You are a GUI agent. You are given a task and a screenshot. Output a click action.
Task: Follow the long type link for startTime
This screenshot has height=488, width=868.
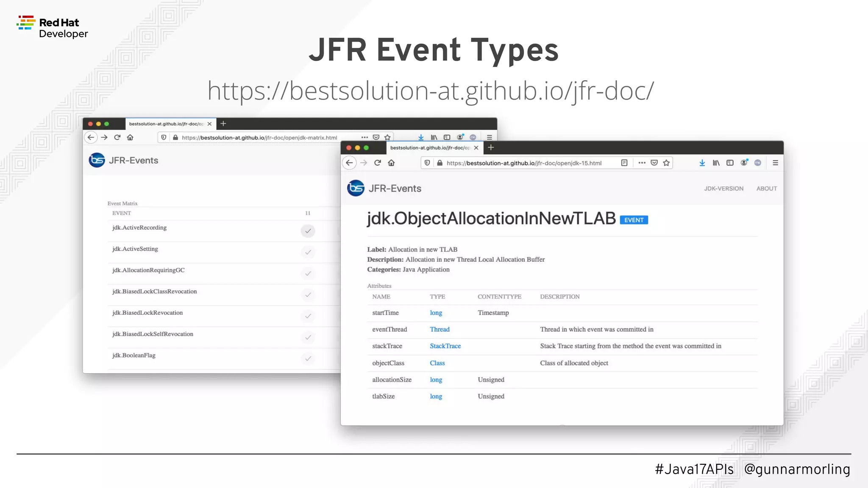(436, 313)
